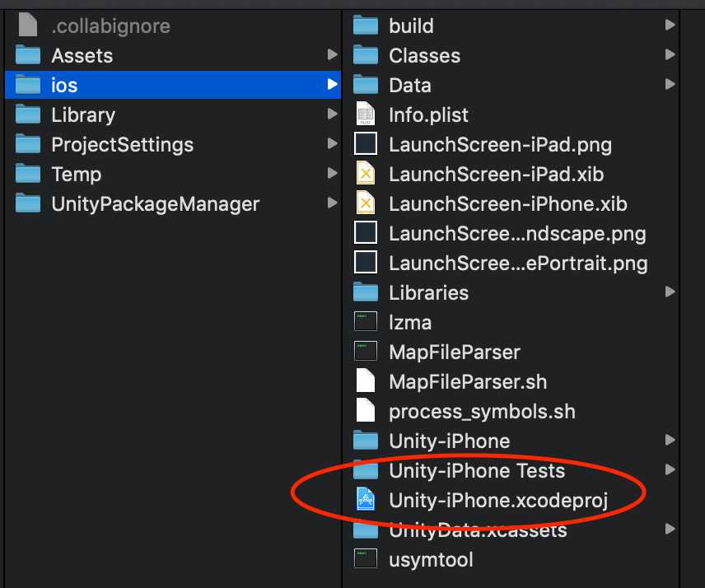Expand the Library folder arrow
The image size is (705, 588).
pos(332,114)
